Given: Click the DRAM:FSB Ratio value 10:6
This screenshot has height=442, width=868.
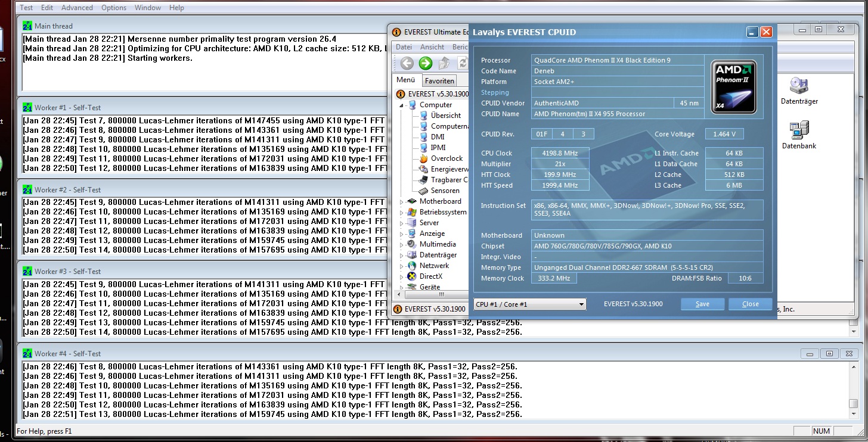Looking at the screenshot, I should tap(745, 278).
